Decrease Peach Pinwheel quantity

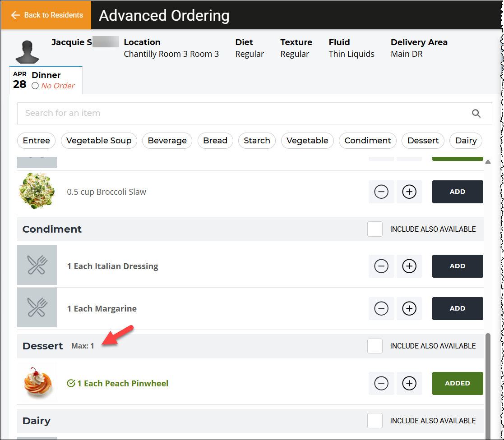381,384
